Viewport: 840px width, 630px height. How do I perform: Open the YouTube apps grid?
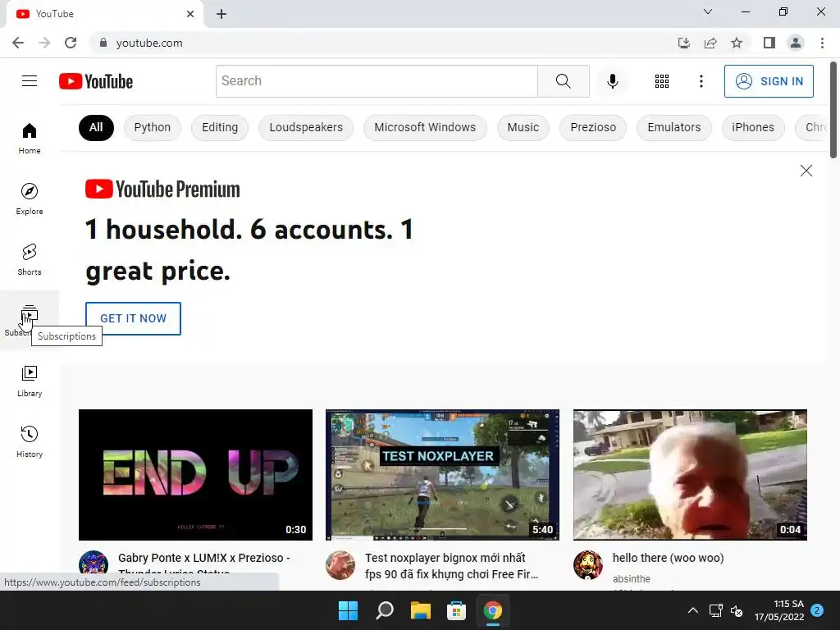point(662,81)
